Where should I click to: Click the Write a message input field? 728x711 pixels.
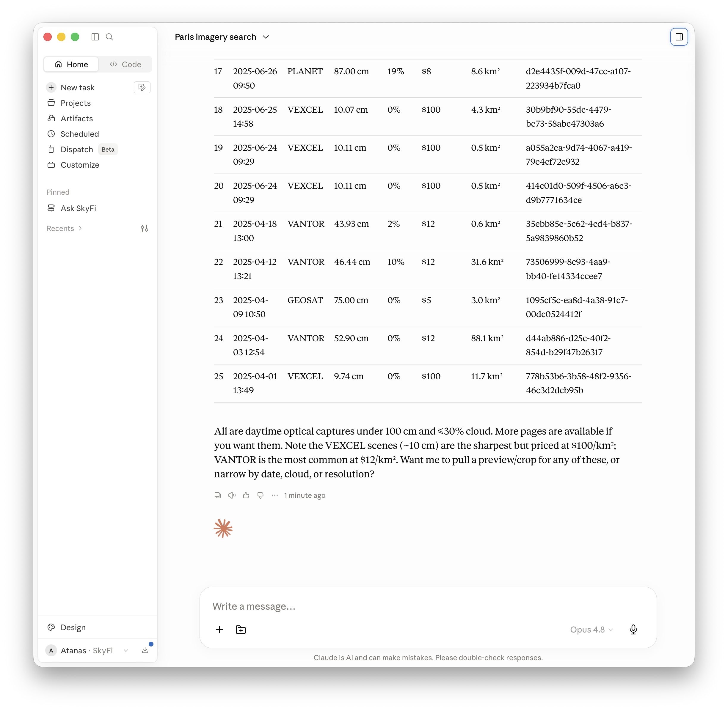pos(428,606)
